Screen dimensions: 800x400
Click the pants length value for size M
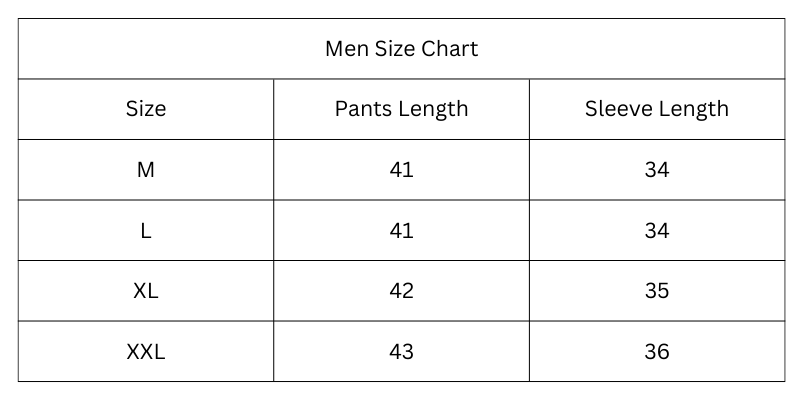[x=401, y=170]
